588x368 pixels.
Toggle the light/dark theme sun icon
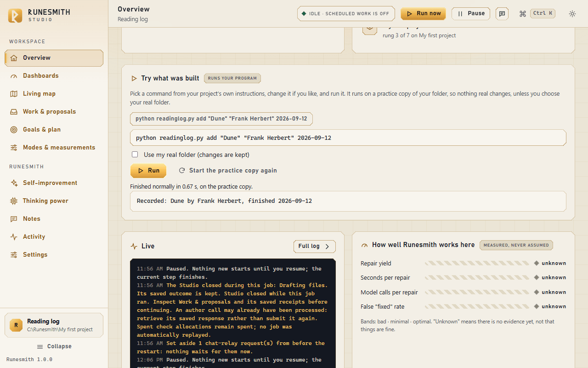click(572, 14)
